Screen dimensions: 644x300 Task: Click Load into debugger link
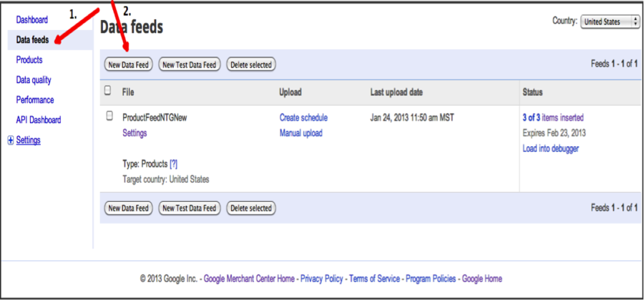[550, 149]
